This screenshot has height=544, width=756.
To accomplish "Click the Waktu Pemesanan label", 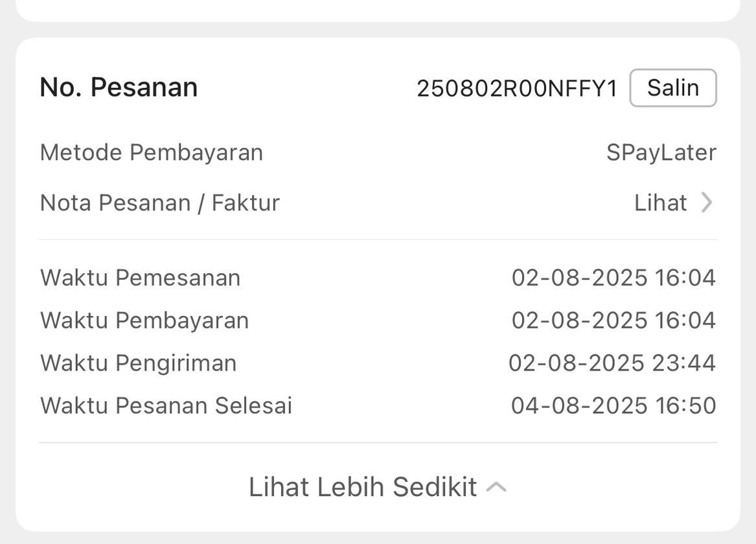I will [x=141, y=278].
